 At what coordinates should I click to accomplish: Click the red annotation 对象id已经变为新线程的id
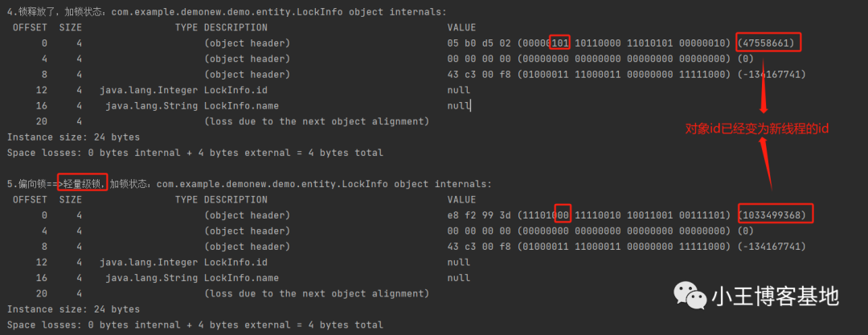pos(756,129)
